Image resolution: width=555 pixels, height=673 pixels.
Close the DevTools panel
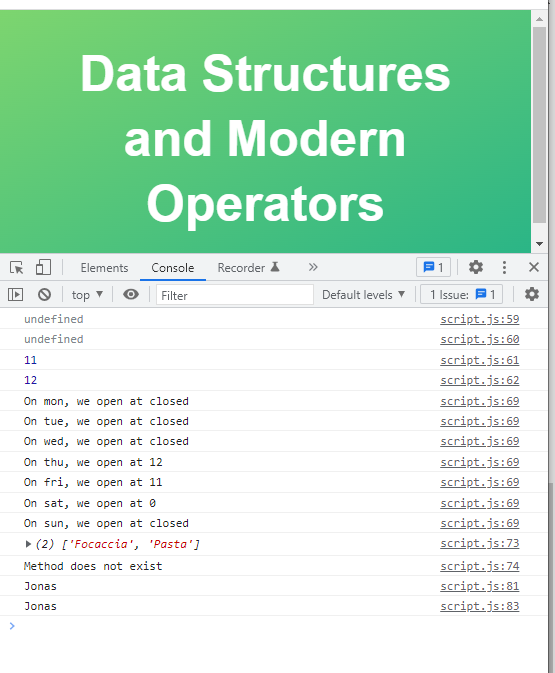(534, 267)
